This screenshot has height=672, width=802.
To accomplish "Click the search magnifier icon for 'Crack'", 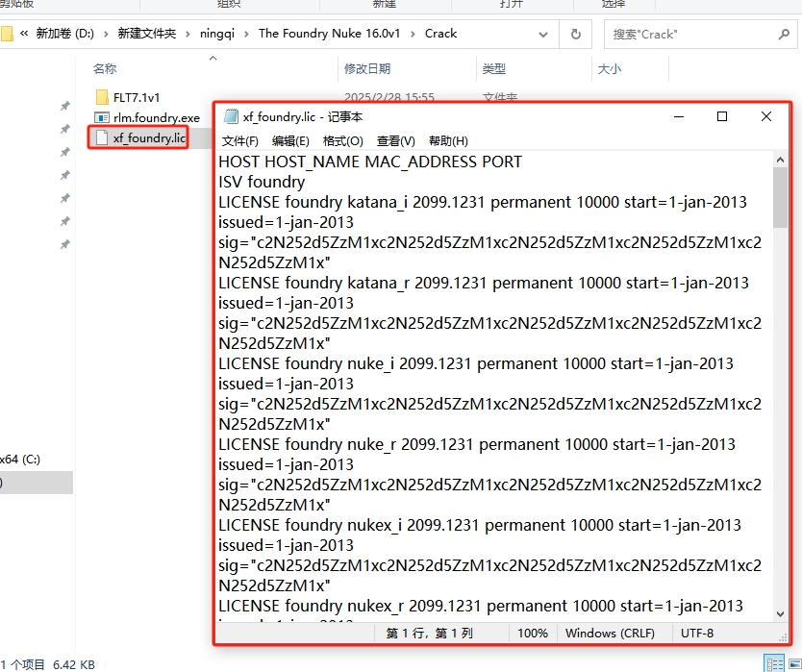I will [x=785, y=34].
